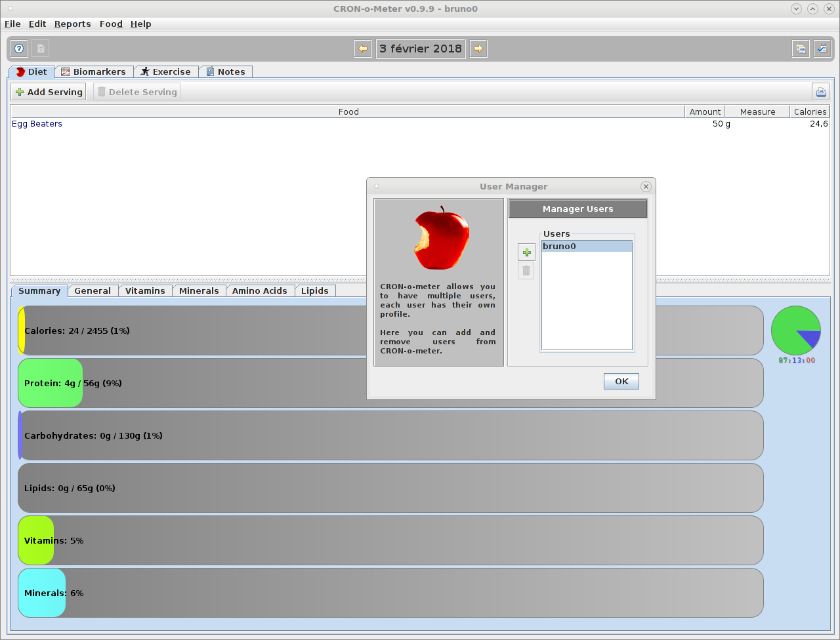The image size is (840, 640).
Task: Click the Food column header
Action: pos(348,112)
